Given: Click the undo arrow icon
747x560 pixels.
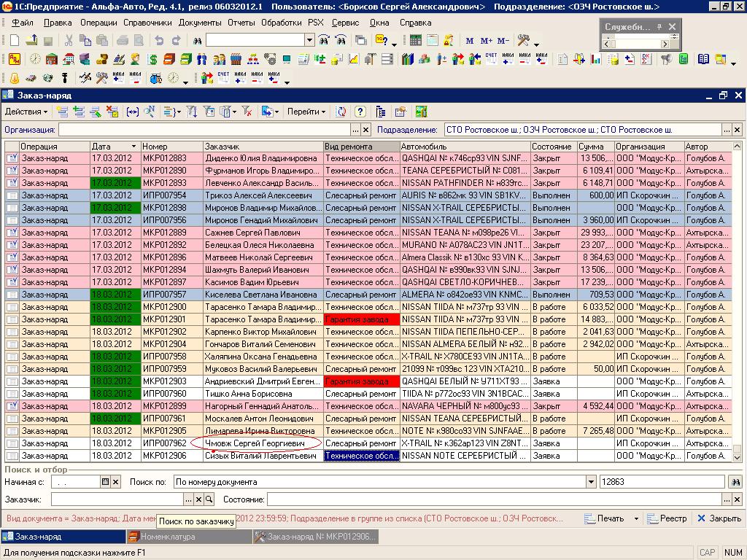Looking at the screenshot, I should point(159,41).
